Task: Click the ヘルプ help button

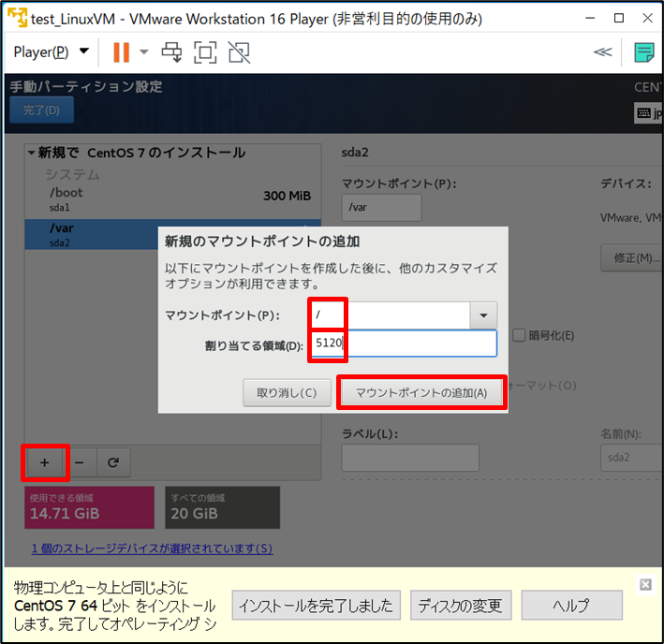Action: coord(571,606)
